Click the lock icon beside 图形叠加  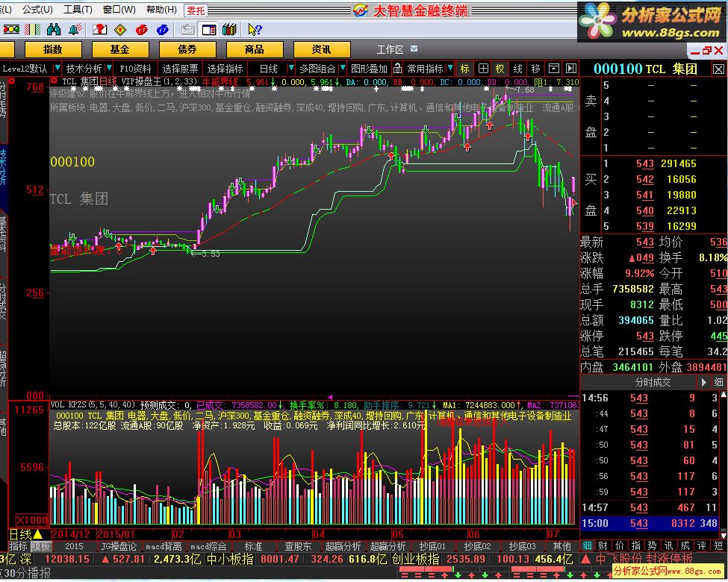coord(397,69)
